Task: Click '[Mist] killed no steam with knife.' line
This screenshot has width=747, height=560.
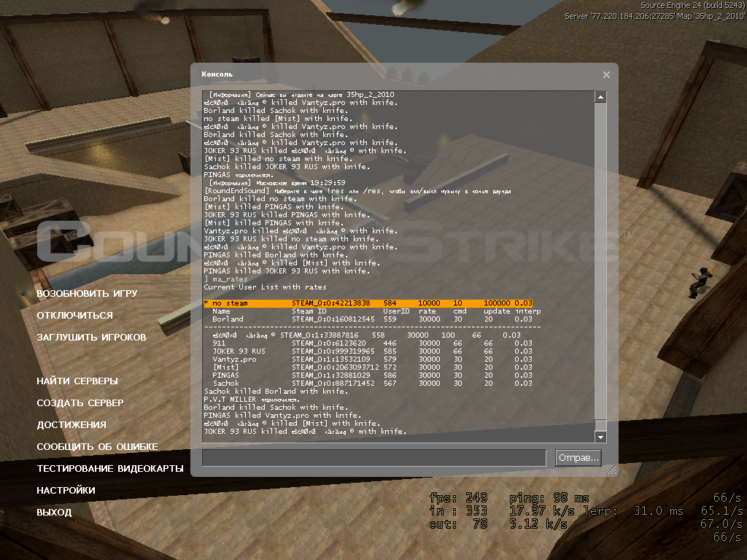Action: tap(278, 158)
